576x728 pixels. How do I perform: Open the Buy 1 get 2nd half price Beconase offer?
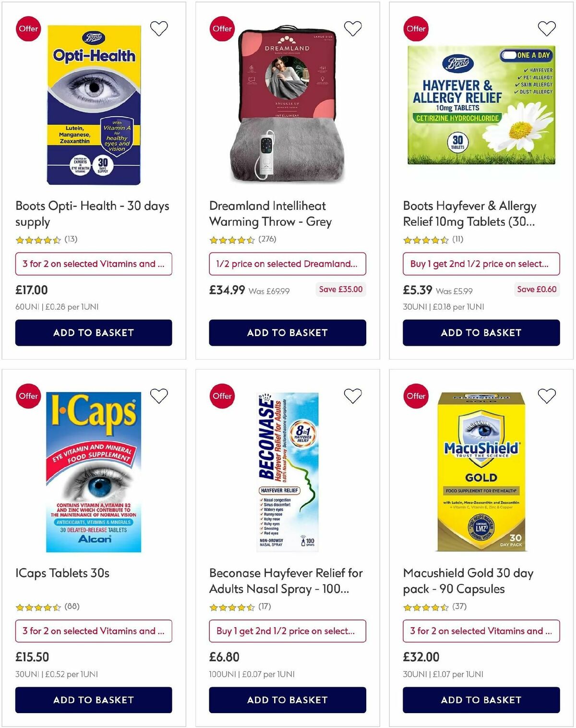288,631
